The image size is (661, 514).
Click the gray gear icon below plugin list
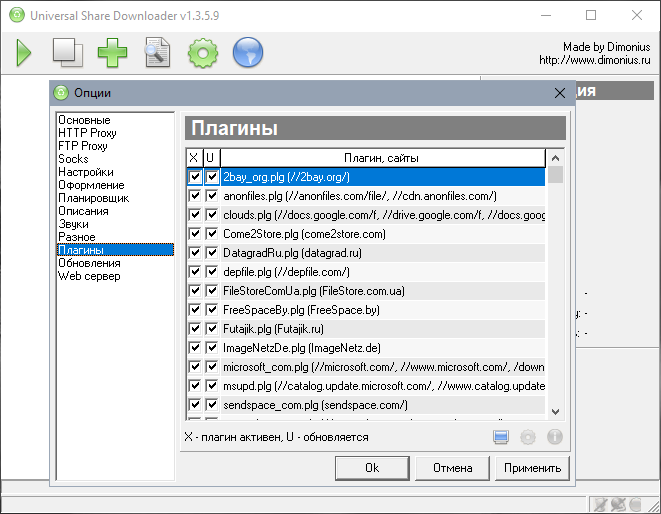click(x=528, y=437)
